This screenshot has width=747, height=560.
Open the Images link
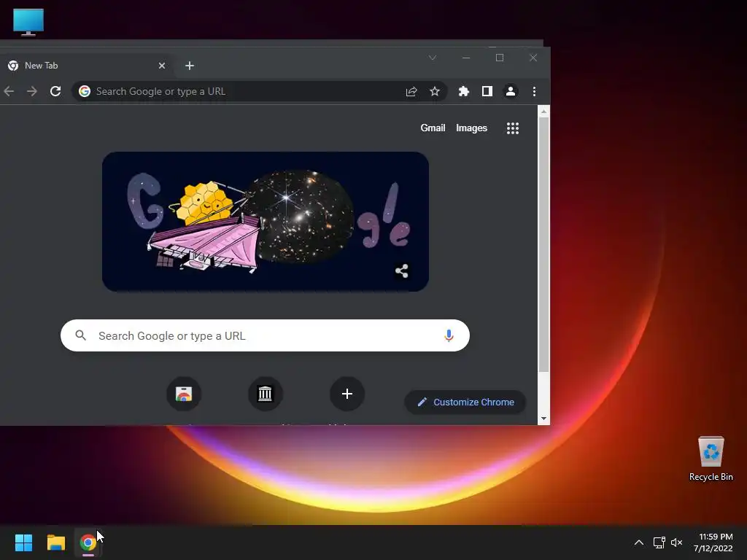point(472,128)
